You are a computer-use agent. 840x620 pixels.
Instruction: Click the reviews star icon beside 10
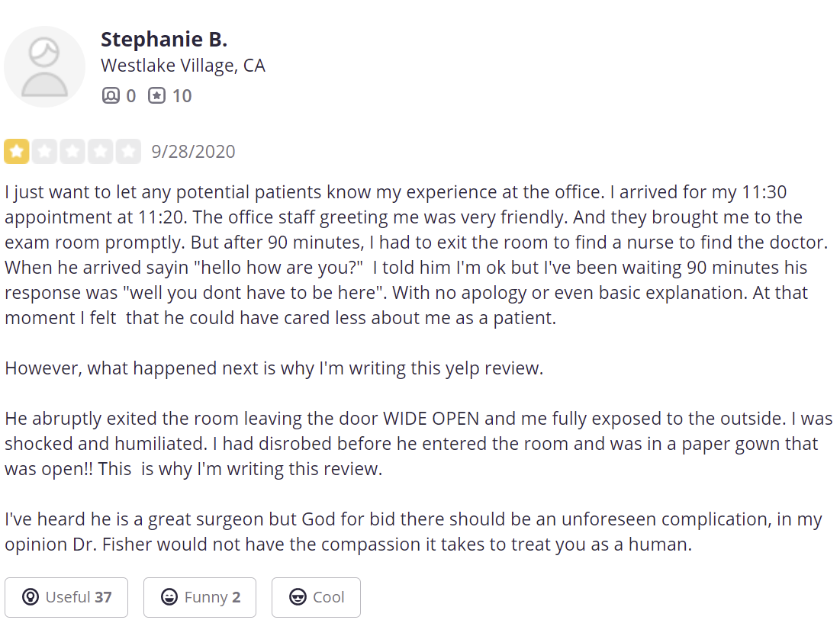pos(156,96)
